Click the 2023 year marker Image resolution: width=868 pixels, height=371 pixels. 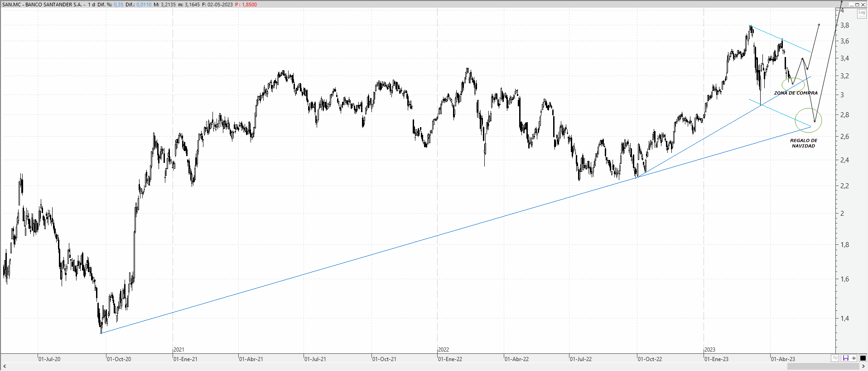[x=710, y=350]
